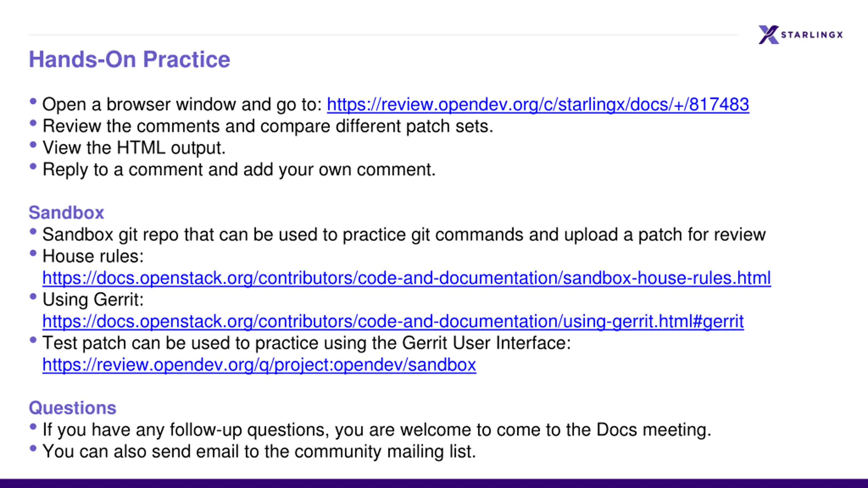The image size is (868, 488).
Task: Click the 'Reply to a comment' line
Action: pos(239,169)
